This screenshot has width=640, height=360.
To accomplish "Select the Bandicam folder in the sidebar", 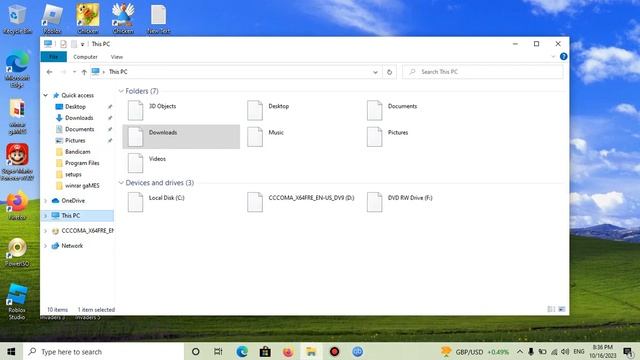I will pos(78,151).
